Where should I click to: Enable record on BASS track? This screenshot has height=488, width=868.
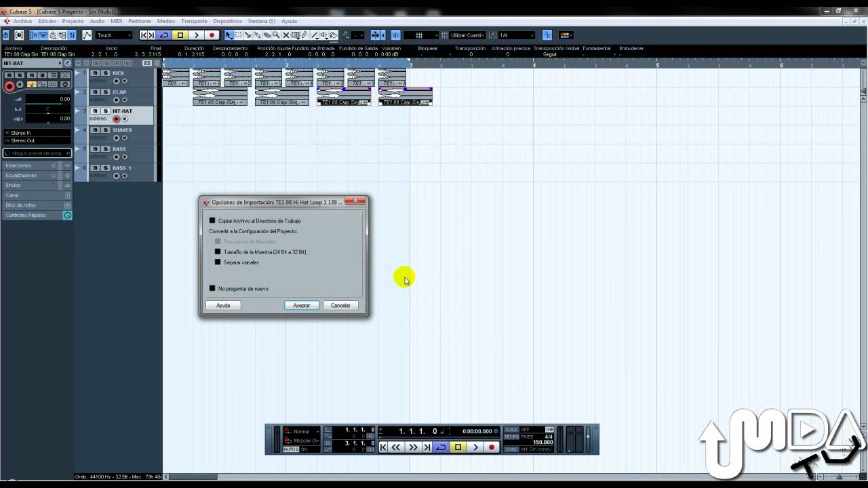[116, 157]
